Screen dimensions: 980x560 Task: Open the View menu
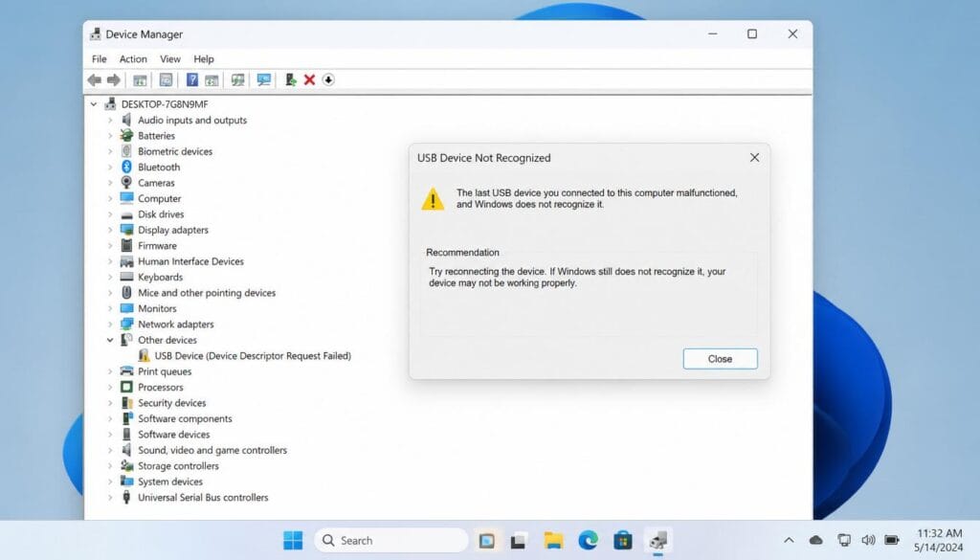coord(170,58)
